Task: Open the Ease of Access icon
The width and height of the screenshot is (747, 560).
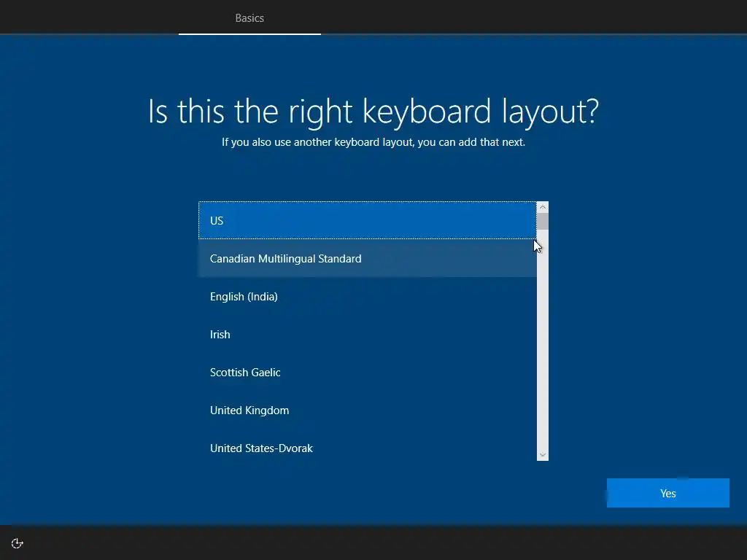Action: (x=18, y=543)
